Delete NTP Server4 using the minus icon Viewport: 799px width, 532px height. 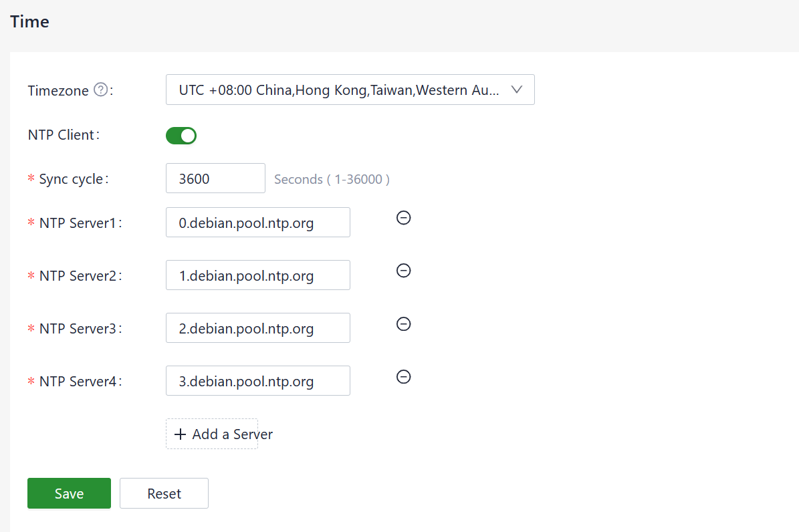pyautogui.click(x=404, y=377)
